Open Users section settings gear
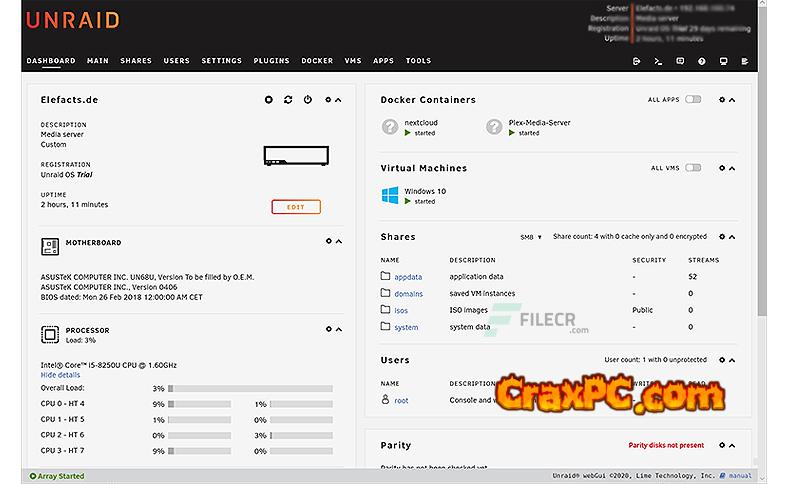Image resolution: width=786 pixels, height=484 pixels. point(722,360)
